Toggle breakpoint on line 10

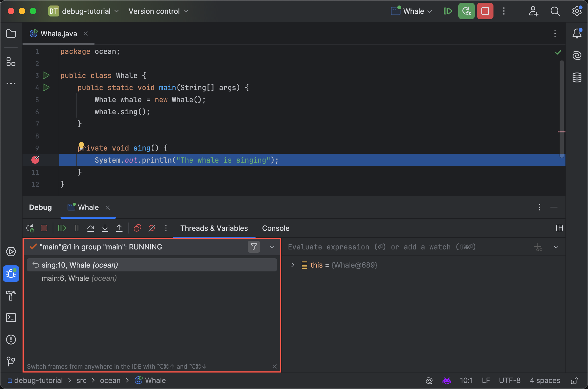(x=35, y=160)
